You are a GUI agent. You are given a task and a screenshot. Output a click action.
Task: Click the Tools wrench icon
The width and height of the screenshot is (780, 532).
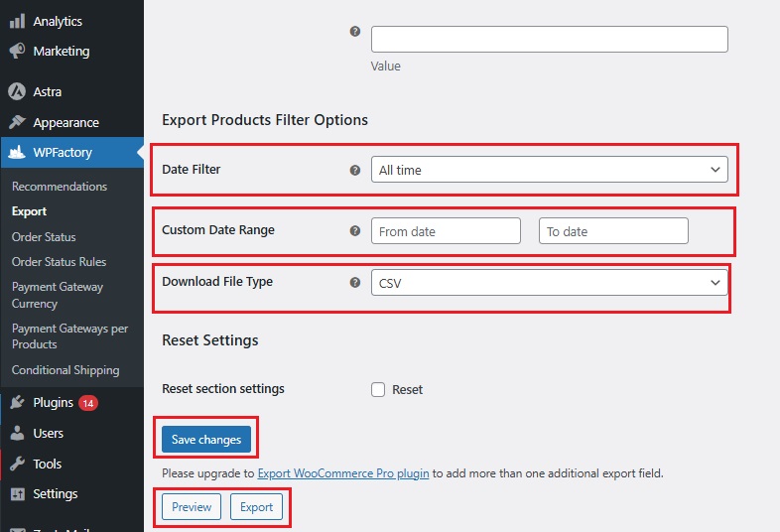tap(17, 464)
